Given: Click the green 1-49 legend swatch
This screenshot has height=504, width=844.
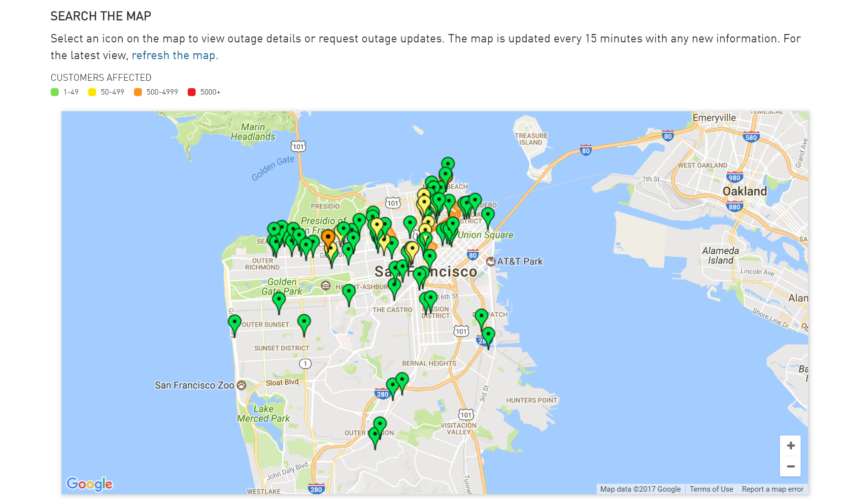Looking at the screenshot, I should 55,92.
